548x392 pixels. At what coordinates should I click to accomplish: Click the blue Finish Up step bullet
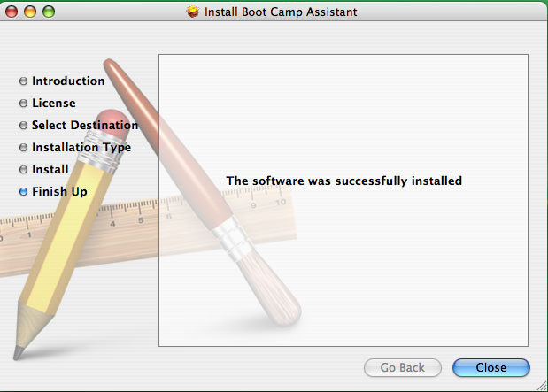23,191
